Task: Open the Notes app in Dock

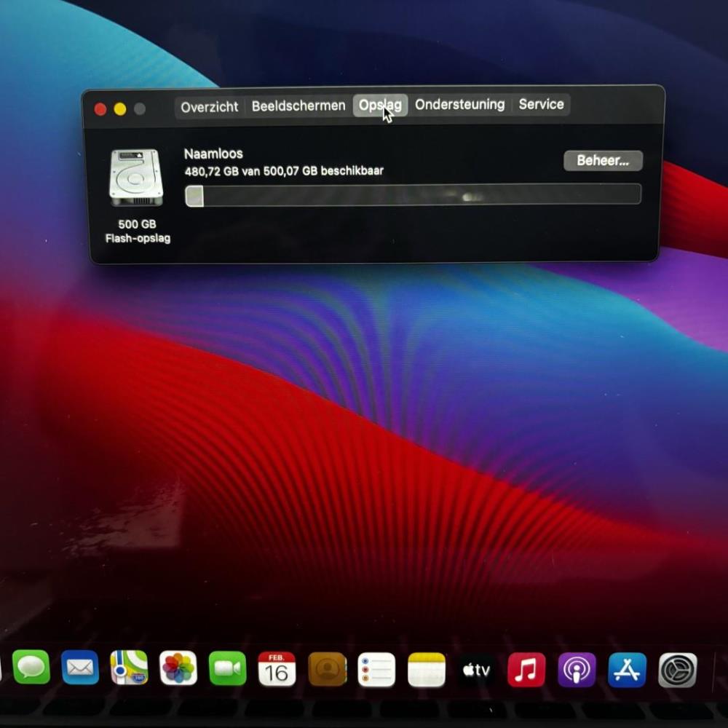Action: click(x=427, y=670)
